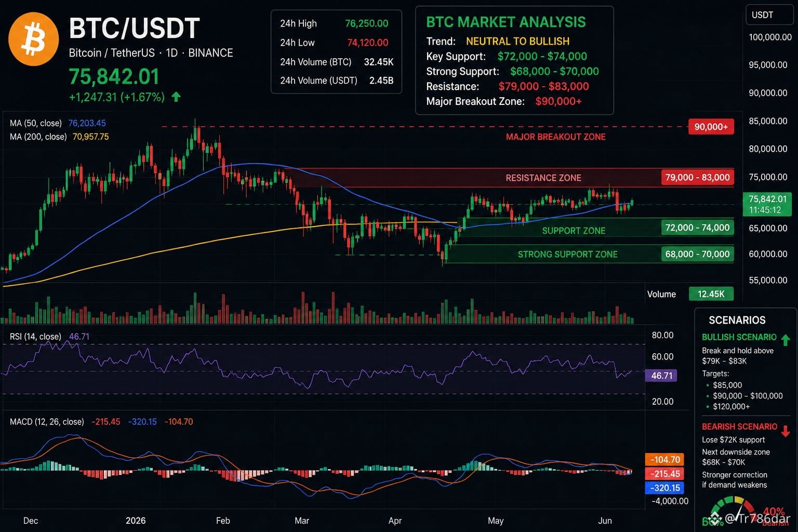
Task: Click the '$120,000+' bullish target
Action: [x=731, y=407]
